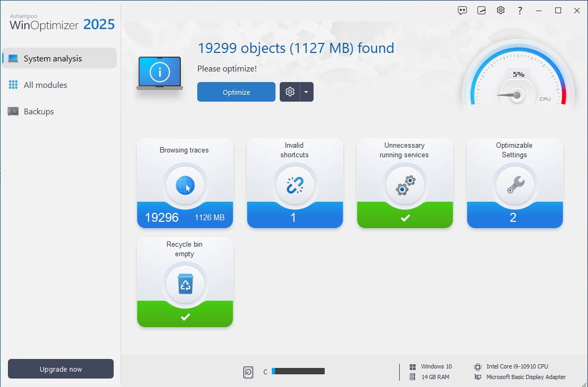The height and width of the screenshot is (387, 588).
Task: Click the Optimizable Settings wrench icon
Action: (515, 185)
